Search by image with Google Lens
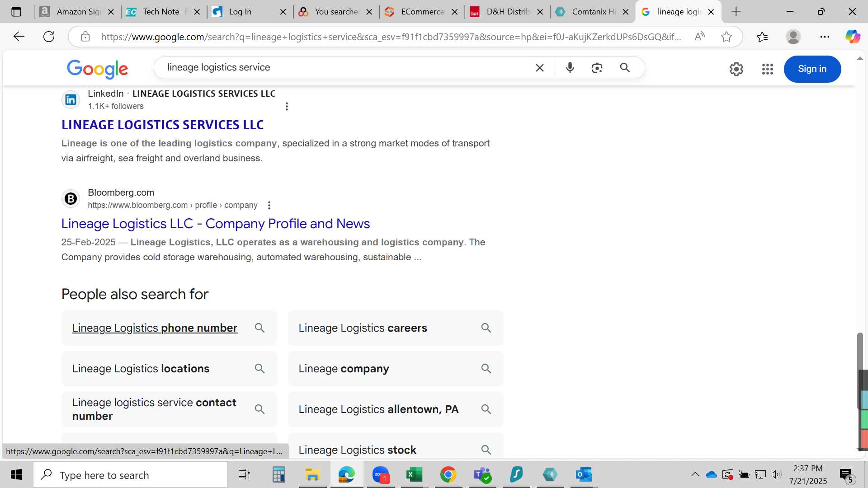Image resolution: width=868 pixels, height=488 pixels. click(597, 68)
